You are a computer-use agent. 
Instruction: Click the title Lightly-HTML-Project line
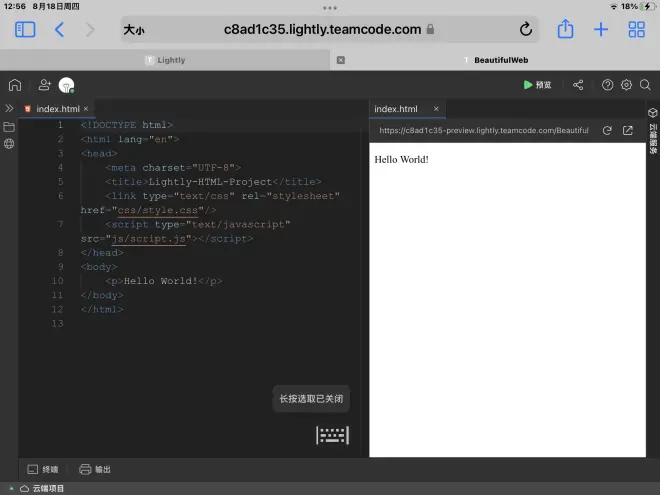[213, 182]
